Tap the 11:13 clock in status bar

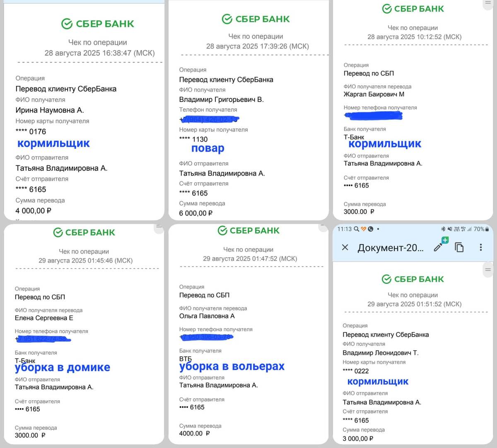(344, 229)
